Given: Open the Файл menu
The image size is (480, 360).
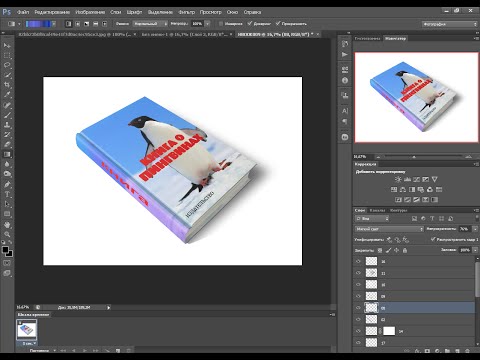Looking at the screenshot, I should click(23, 12).
